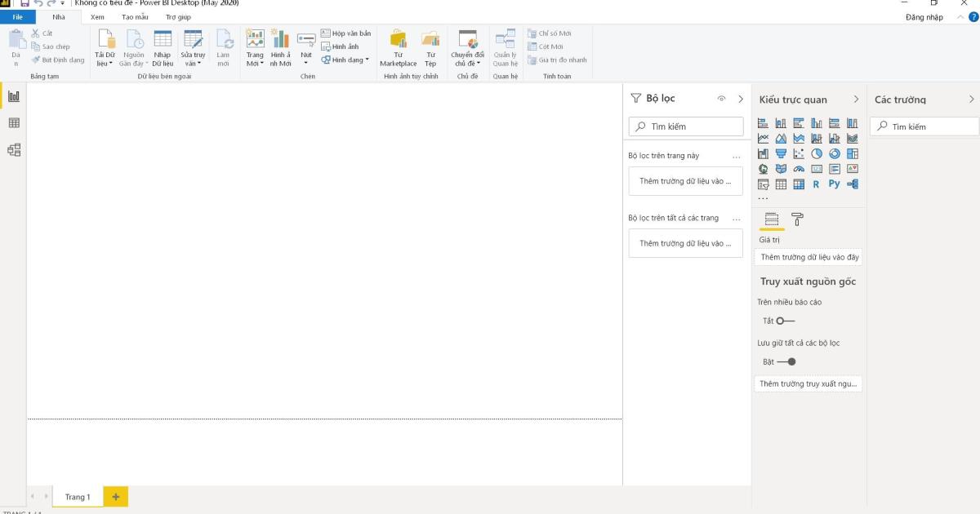The height and width of the screenshot is (514, 980).
Task: Select the stacked bar chart visual
Action: tap(763, 123)
